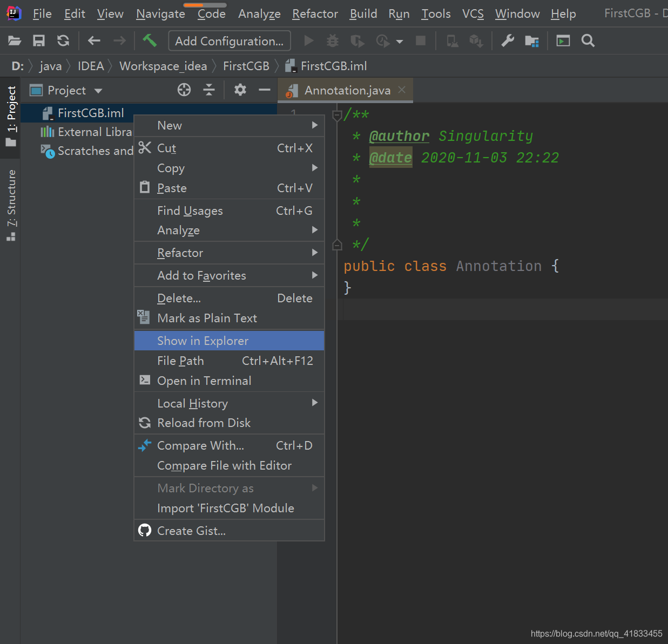Viewport: 668px width, 644px height.
Task: Open the project folder toolbar icon
Action: (x=15, y=40)
